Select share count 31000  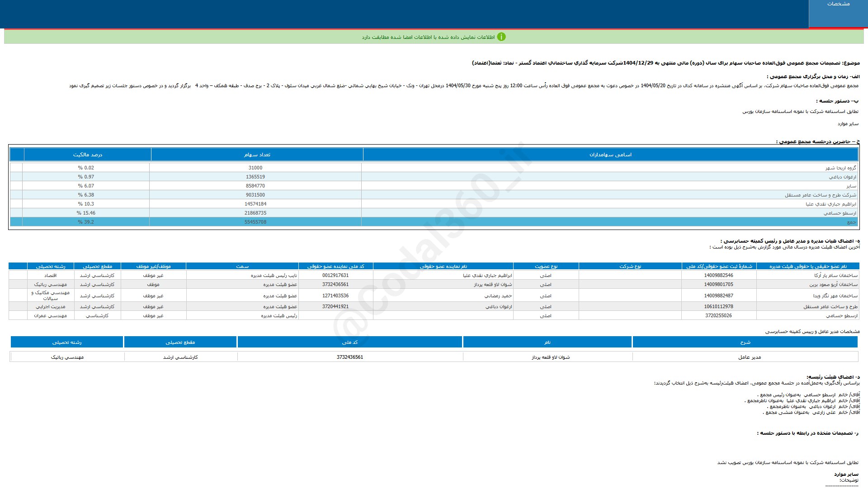(x=255, y=168)
